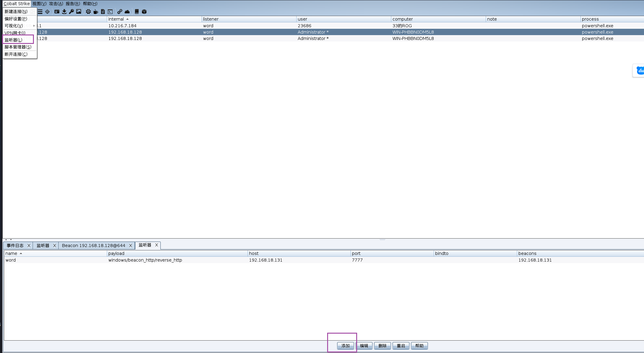Choose 新建连接(N) menu entry
The height and width of the screenshot is (353, 644).
pyautogui.click(x=20, y=12)
